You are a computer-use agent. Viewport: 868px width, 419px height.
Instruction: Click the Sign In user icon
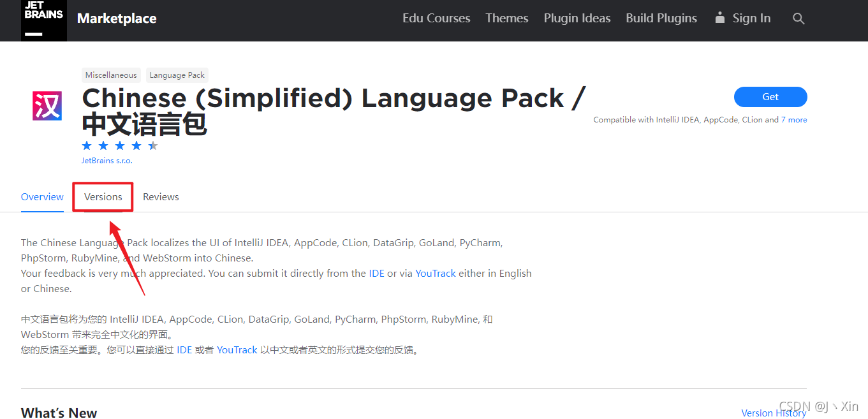[x=720, y=18]
